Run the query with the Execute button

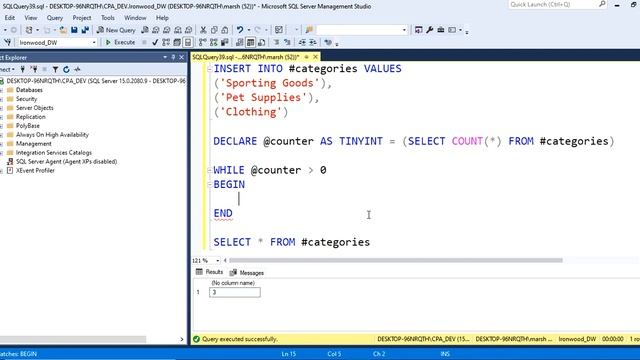click(x=120, y=42)
